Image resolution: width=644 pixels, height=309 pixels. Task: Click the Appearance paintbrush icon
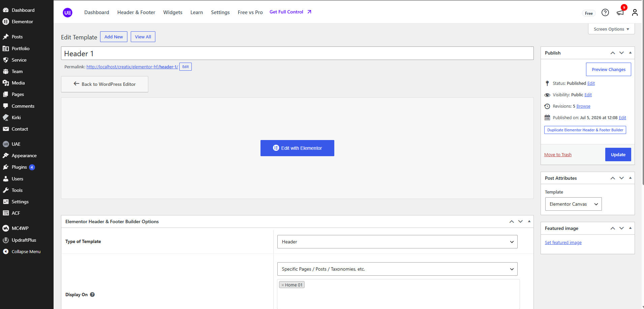(6, 156)
